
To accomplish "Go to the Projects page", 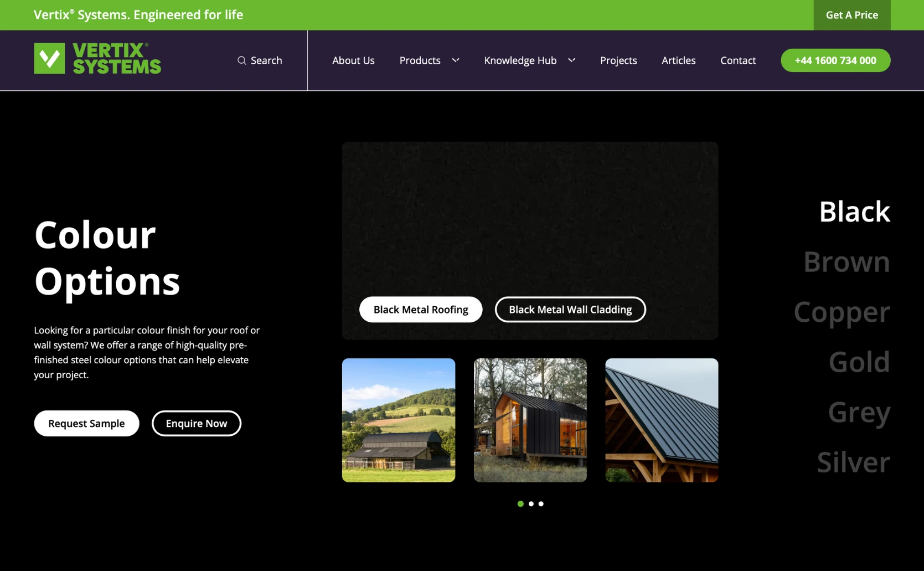I will (618, 60).
